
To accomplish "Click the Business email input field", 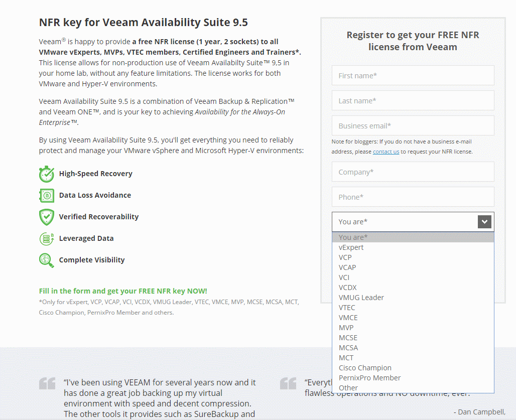I will pos(413,125).
